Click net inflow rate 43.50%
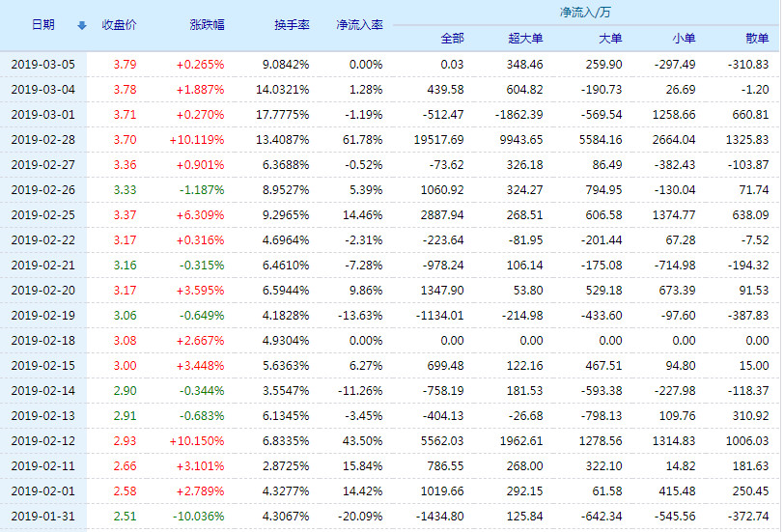This screenshot has width=784, height=532. pos(362,441)
